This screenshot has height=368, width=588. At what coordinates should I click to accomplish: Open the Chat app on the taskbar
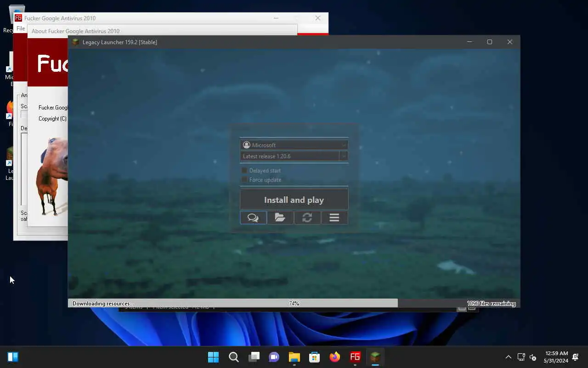tap(274, 357)
